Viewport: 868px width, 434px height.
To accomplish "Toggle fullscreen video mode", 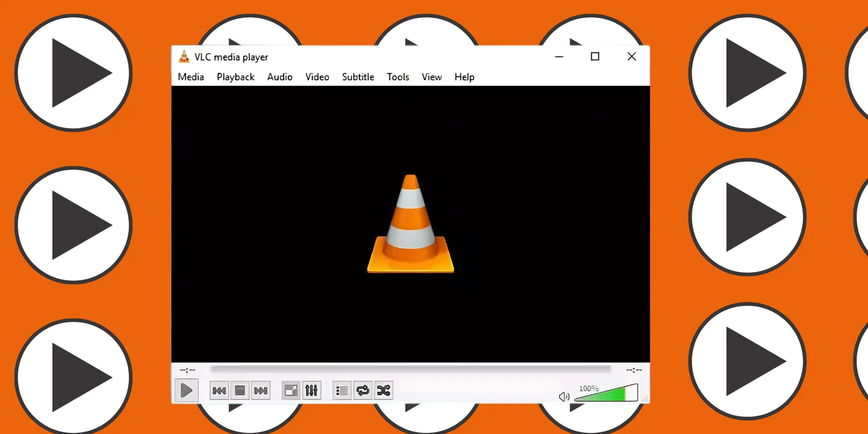I will click(290, 390).
